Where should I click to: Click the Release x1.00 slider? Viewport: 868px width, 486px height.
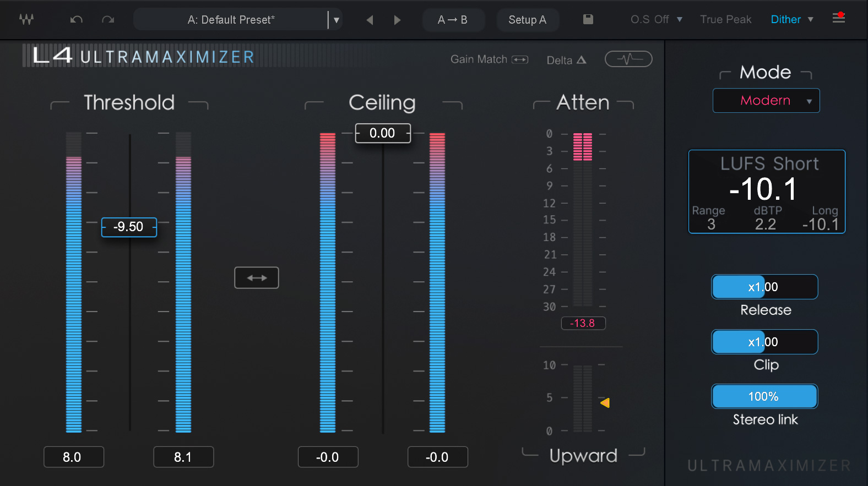click(764, 287)
